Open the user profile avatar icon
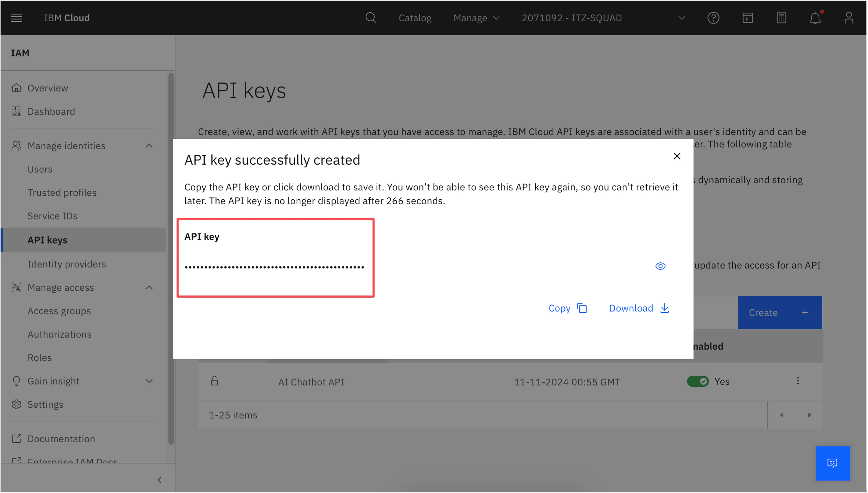The image size is (868, 493). pos(849,18)
